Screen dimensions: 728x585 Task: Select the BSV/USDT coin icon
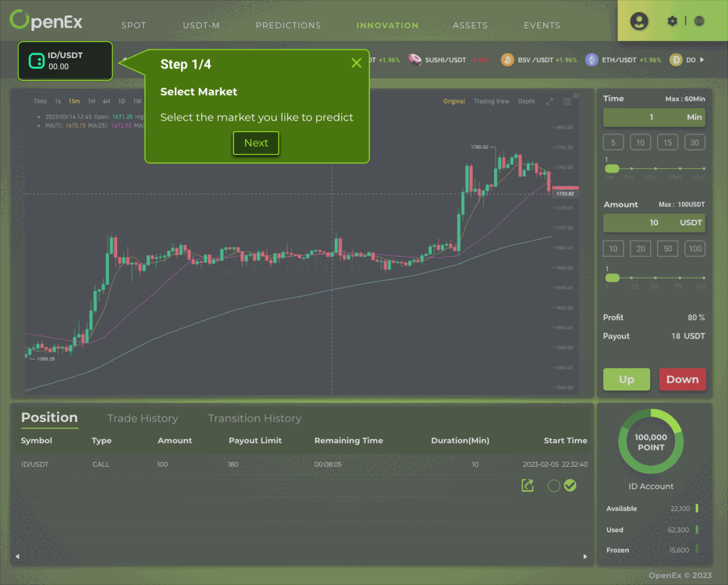click(x=507, y=59)
